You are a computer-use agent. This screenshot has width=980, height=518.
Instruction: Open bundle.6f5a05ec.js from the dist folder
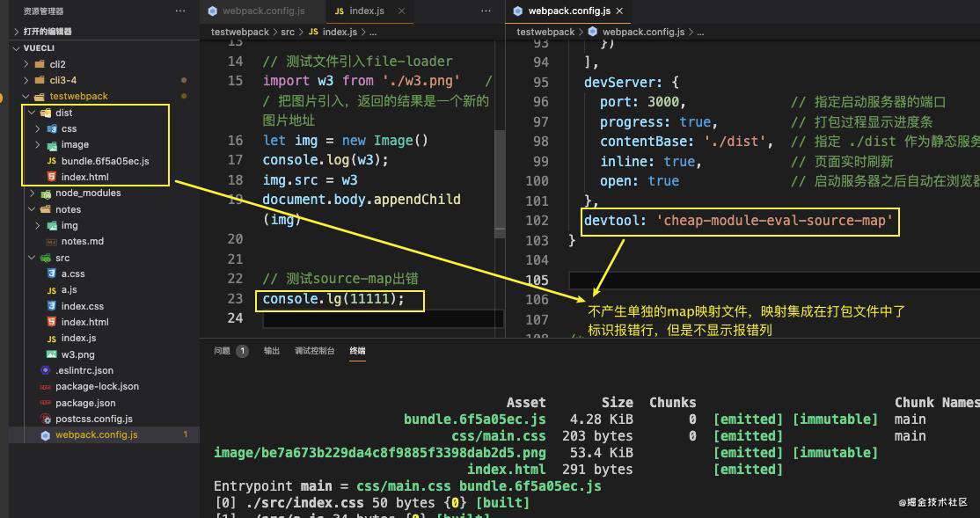105,161
